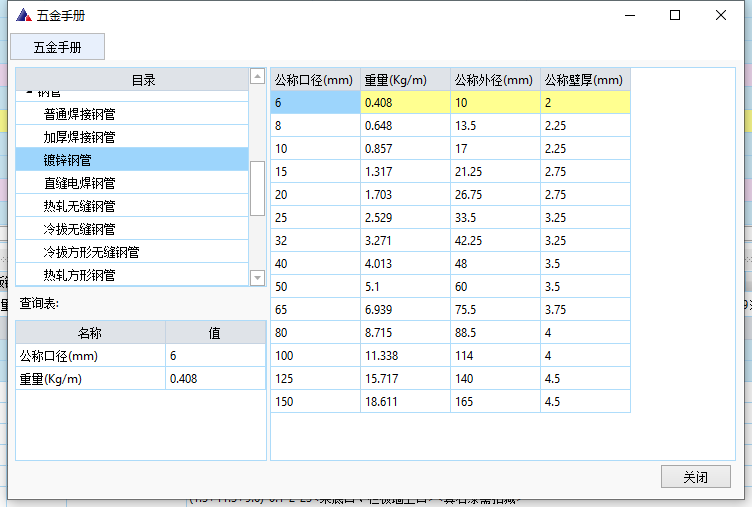Click weight value 18.611
Image resolution: width=752 pixels, height=507 pixels.
pos(405,402)
